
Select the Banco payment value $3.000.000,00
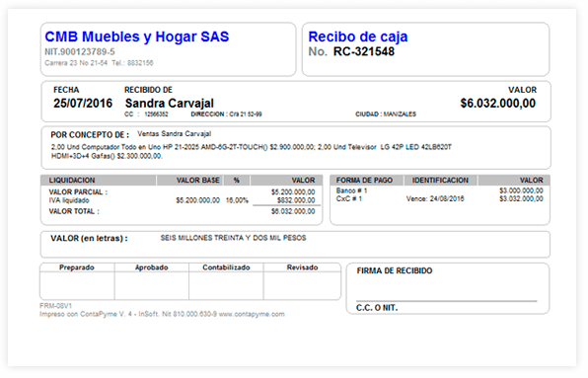[x=521, y=190]
